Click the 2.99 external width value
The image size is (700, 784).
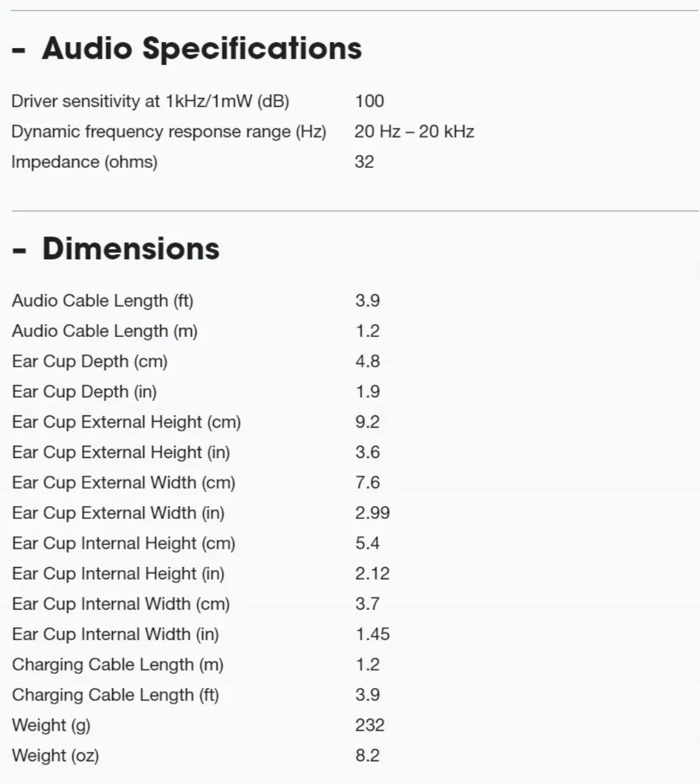[x=373, y=513]
